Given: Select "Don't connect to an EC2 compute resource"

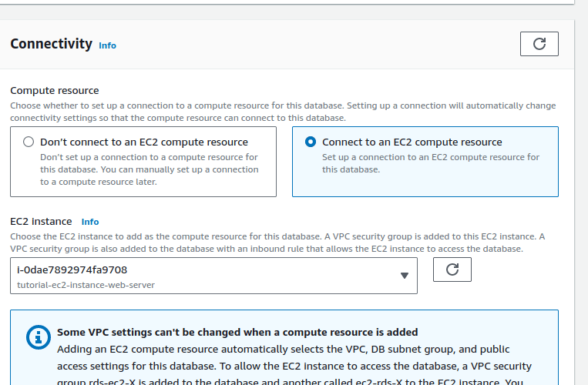Looking at the screenshot, I should pos(29,142).
